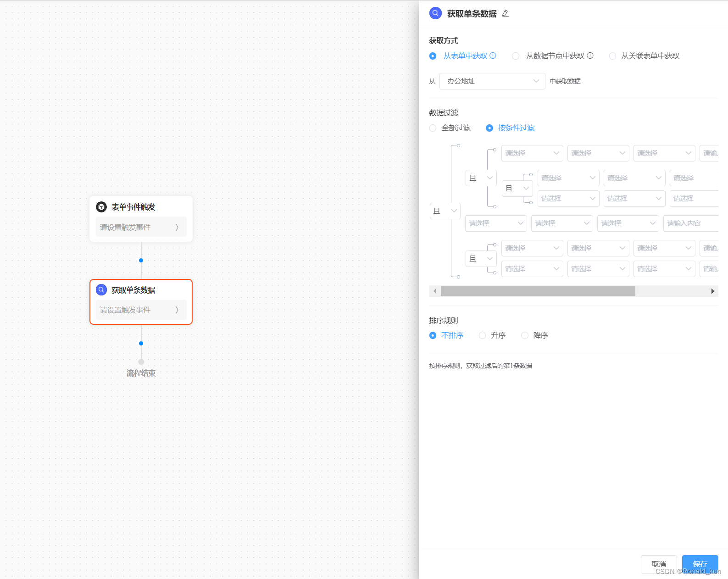Screen dimensions: 728x579
Task: Select the 不排序 sort rule
Action: (433, 335)
